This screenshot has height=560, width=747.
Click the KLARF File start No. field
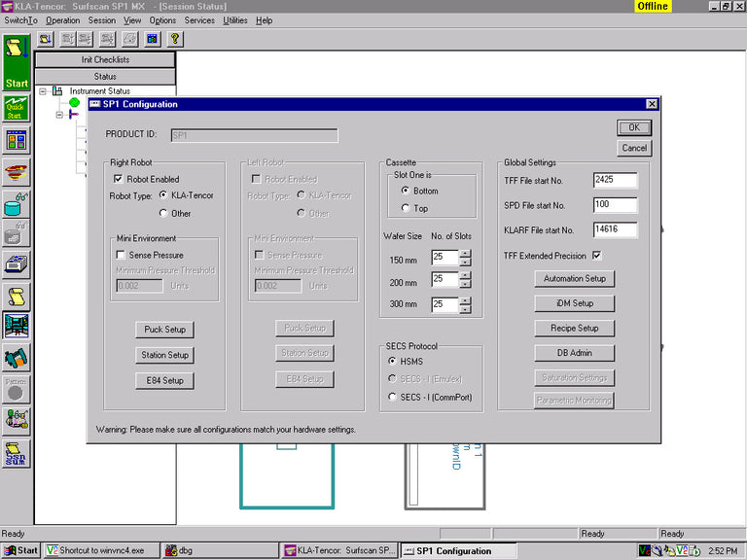click(x=615, y=229)
